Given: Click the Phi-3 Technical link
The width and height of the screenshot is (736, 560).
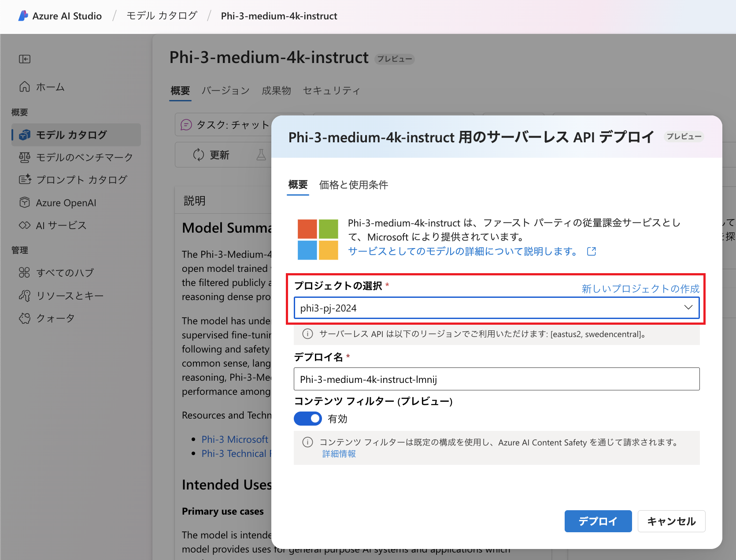Looking at the screenshot, I should [x=236, y=453].
